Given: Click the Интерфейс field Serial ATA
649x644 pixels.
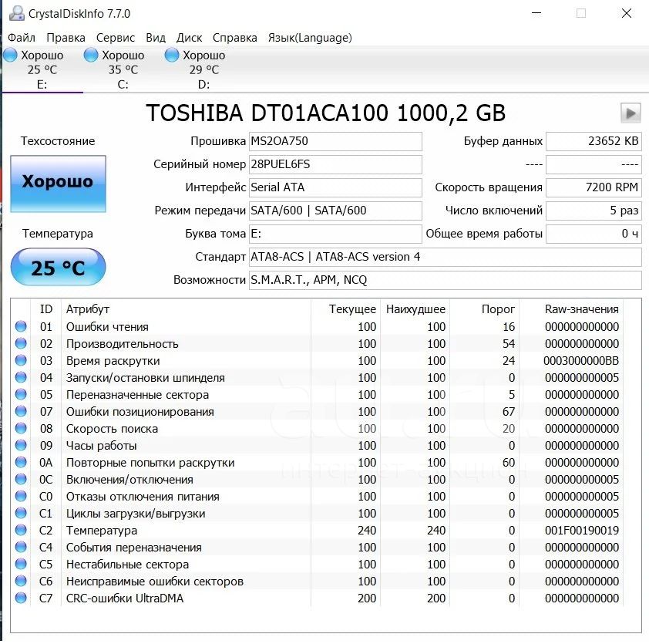Looking at the screenshot, I should [x=335, y=187].
